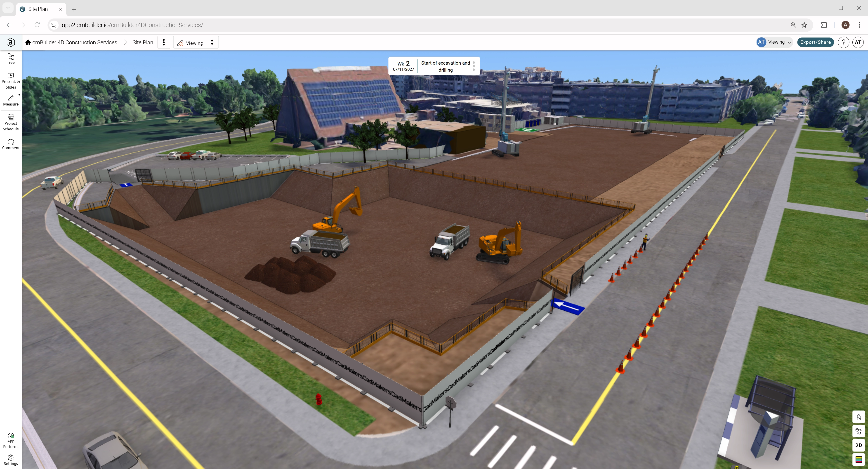
Task: Open the color legend swatch button
Action: [858, 459]
